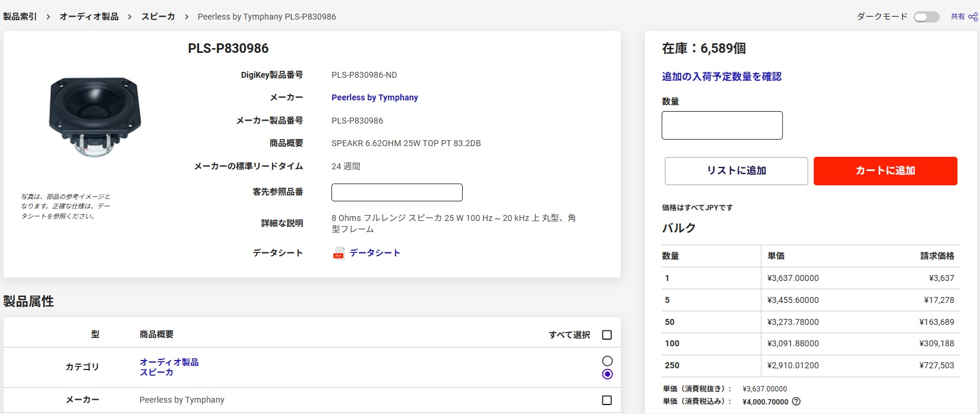
Task: Go to オーディオ製品 breadcrumb item
Action: pyautogui.click(x=89, y=17)
